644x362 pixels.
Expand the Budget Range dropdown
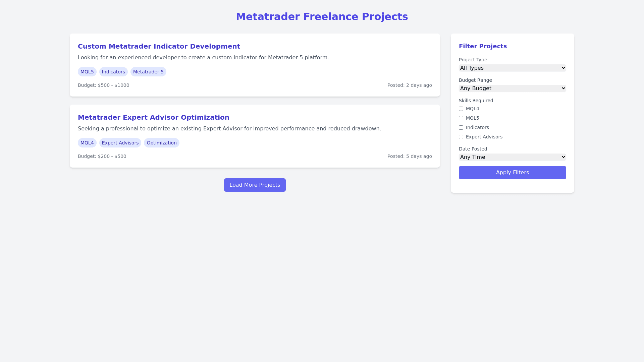click(512, 88)
